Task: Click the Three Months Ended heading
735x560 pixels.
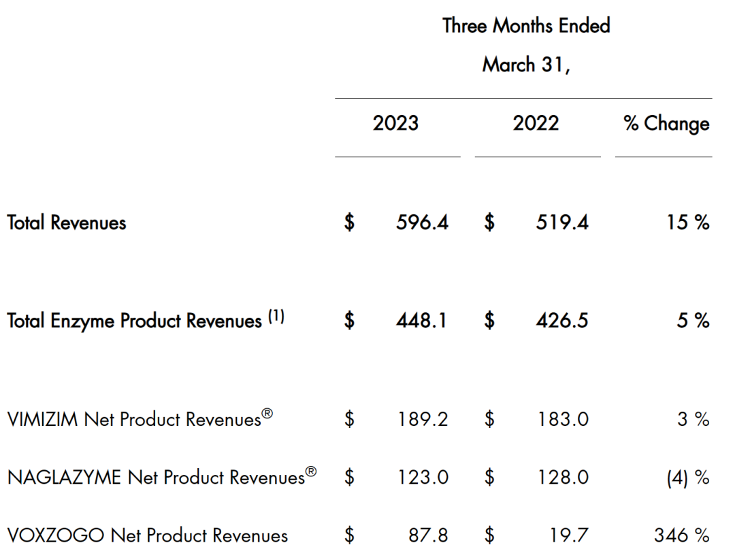Action: pos(525,26)
